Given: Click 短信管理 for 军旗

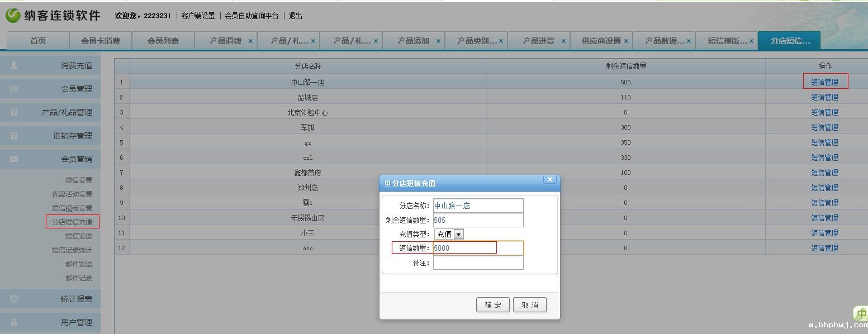Looking at the screenshot, I should [824, 127].
